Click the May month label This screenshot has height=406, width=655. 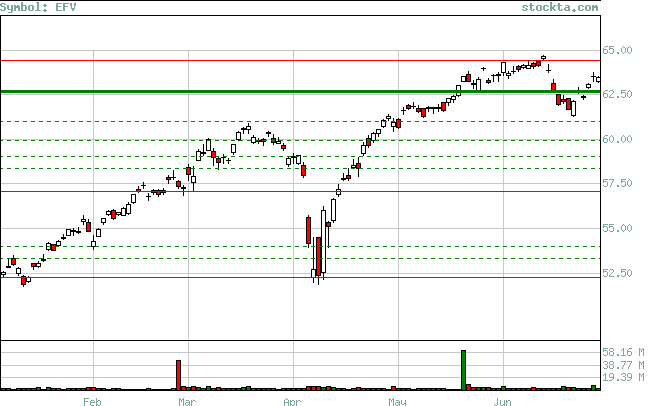point(397,402)
